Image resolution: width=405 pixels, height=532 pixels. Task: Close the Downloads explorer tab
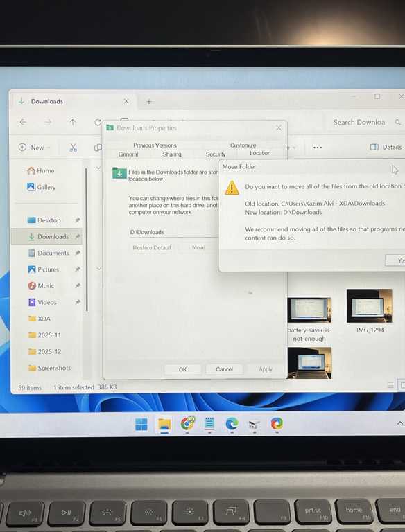[x=126, y=101]
